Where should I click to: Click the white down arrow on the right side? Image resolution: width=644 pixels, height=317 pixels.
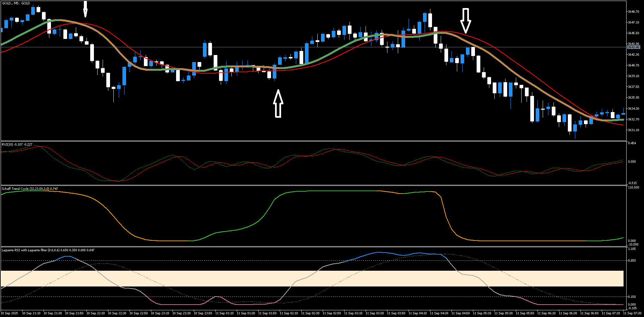pyautogui.click(x=466, y=20)
